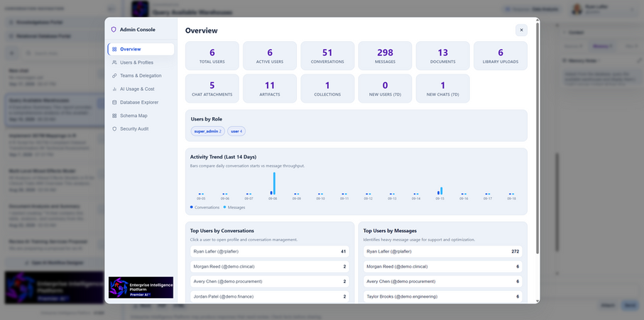The image size is (644, 320).
Task: Click the Users by Role heading
Action: click(208, 119)
